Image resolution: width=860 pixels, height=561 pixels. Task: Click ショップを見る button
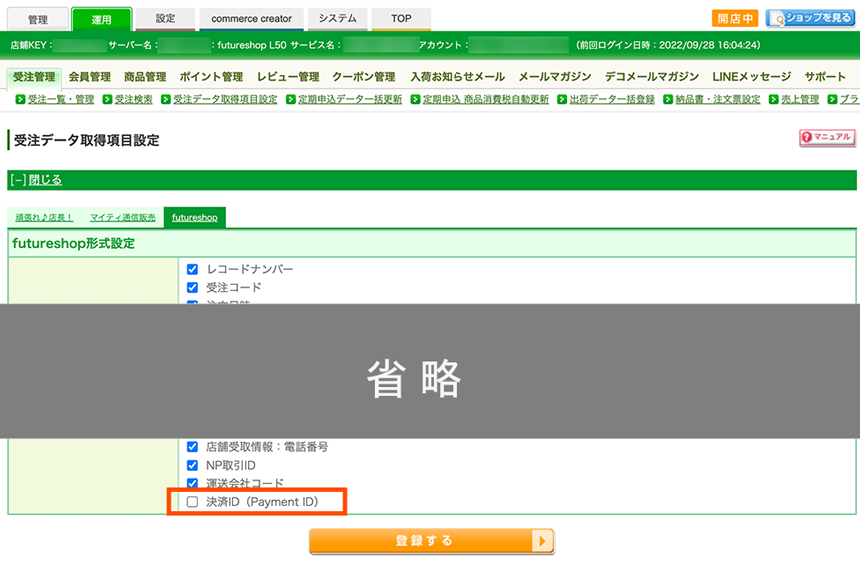click(x=811, y=18)
